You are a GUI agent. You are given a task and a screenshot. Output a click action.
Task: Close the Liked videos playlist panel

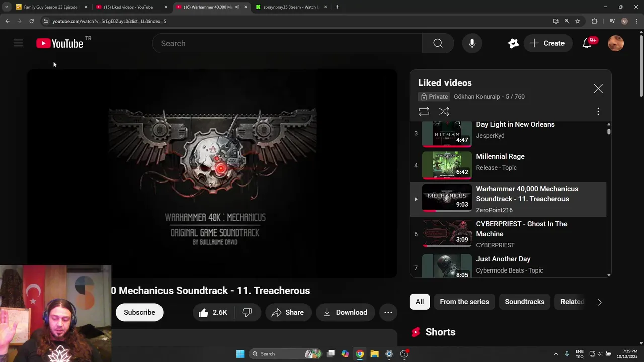pos(598,88)
